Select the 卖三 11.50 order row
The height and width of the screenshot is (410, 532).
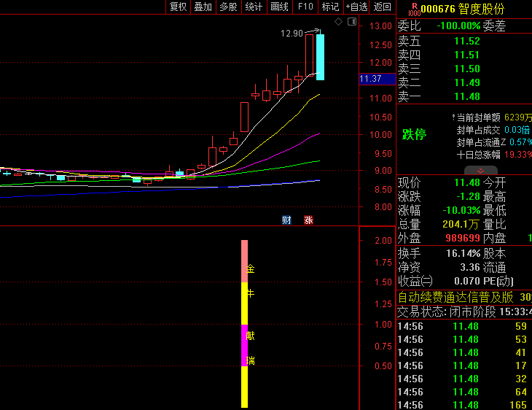tap(464, 69)
